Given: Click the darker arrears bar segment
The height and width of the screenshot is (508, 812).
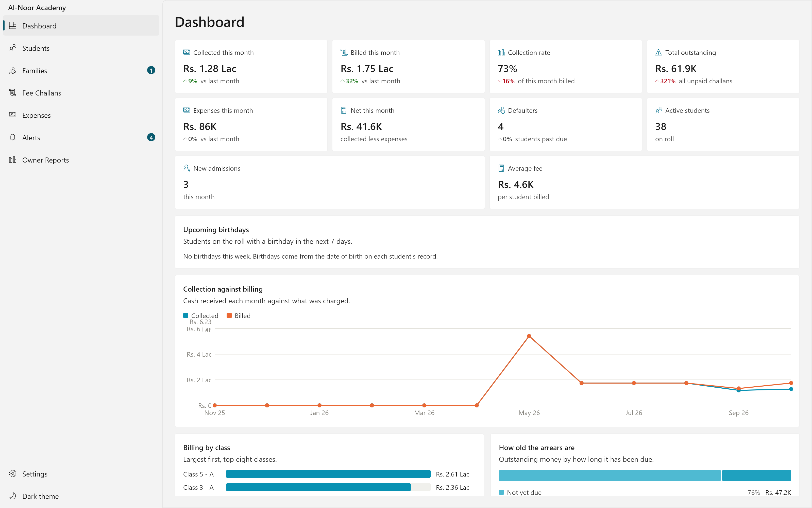Looking at the screenshot, I should click(756, 475).
